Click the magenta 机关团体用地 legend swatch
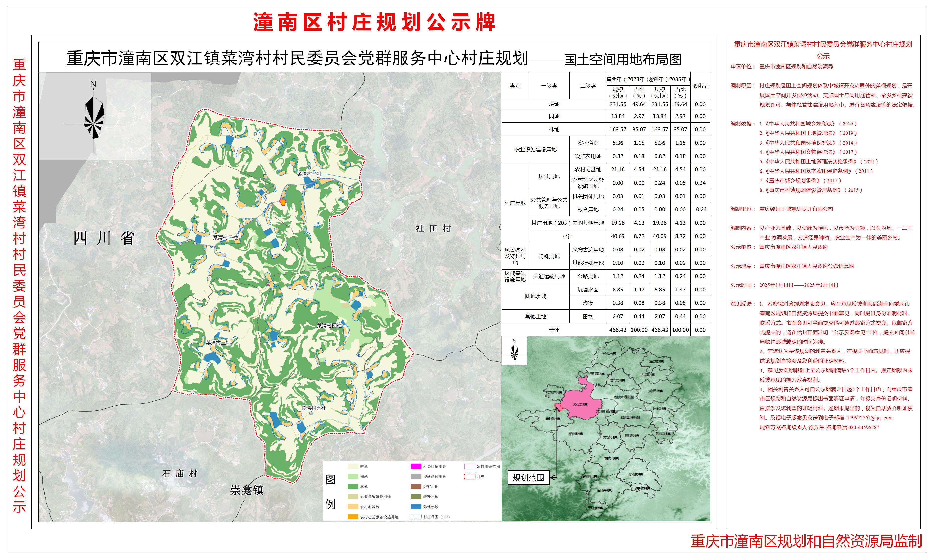The width and height of the screenshot is (934, 560). 416,466
